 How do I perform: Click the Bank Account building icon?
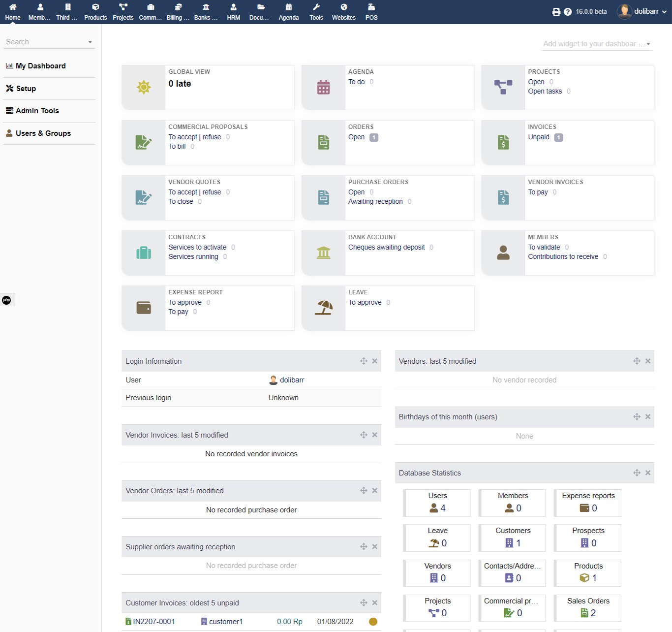point(323,253)
